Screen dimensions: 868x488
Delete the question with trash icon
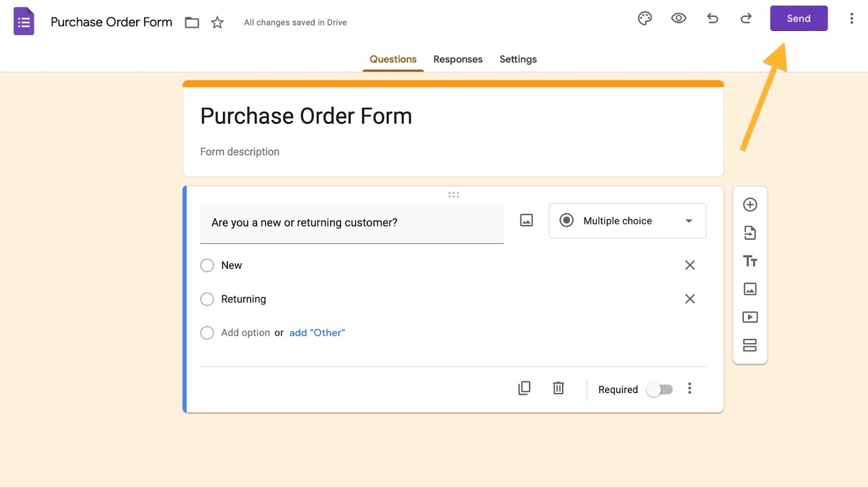[558, 388]
